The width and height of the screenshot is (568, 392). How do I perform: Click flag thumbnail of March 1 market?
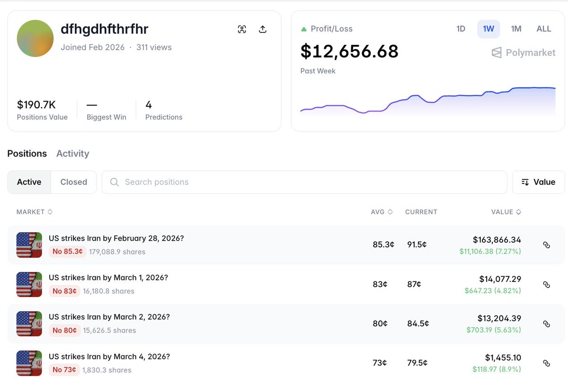(x=29, y=284)
